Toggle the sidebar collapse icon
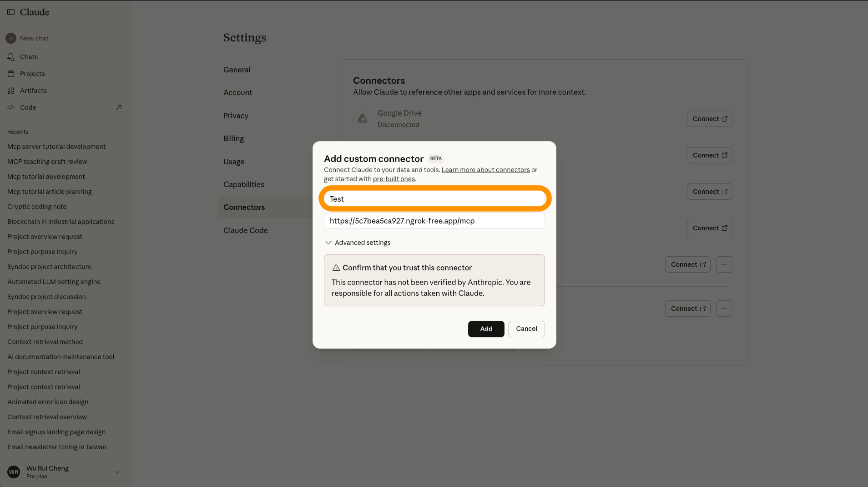The width and height of the screenshot is (868, 487). coord(11,12)
